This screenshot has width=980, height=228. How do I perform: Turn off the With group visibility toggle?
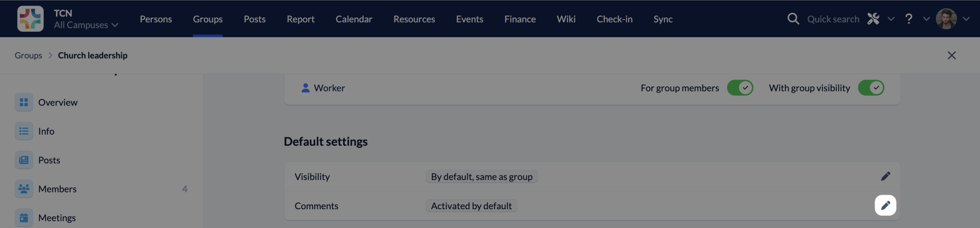[x=871, y=88]
